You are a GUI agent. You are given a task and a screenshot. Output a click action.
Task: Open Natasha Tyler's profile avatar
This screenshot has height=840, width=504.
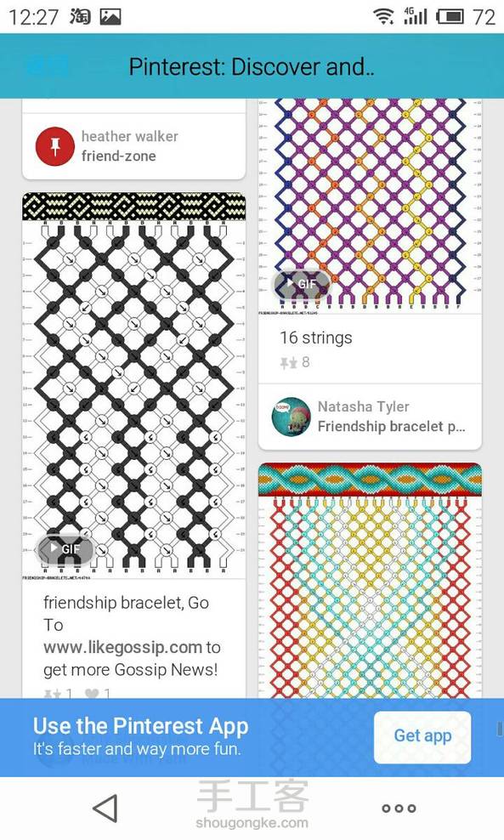291,417
